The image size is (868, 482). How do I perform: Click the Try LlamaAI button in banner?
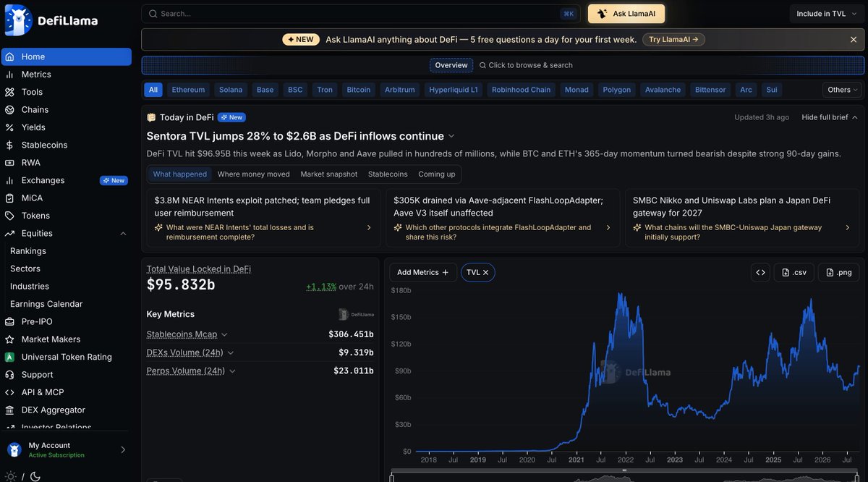pyautogui.click(x=673, y=40)
